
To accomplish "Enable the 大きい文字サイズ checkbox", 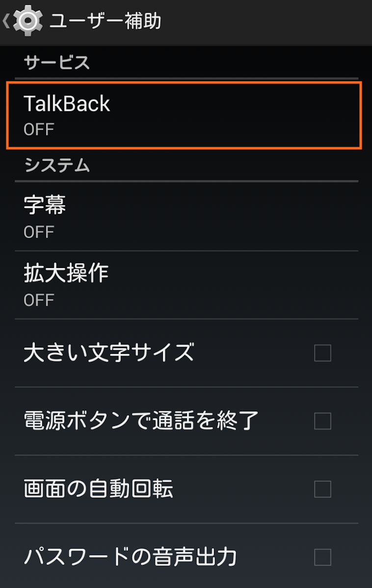I will pyautogui.click(x=322, y=353).
